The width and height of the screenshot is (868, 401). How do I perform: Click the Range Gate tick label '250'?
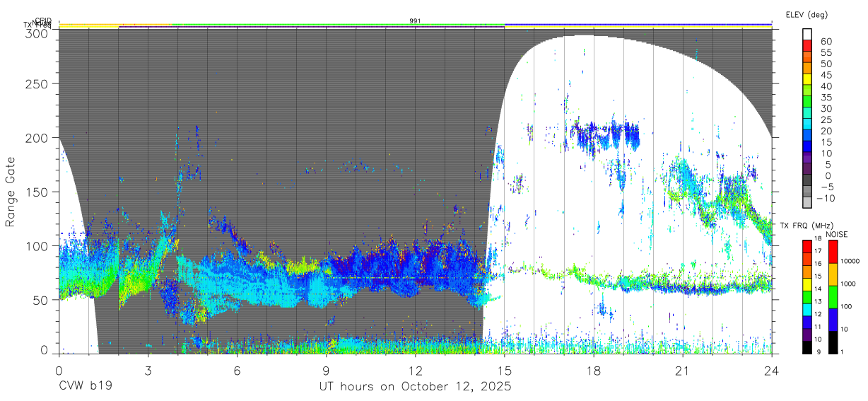tap(37, 83)
